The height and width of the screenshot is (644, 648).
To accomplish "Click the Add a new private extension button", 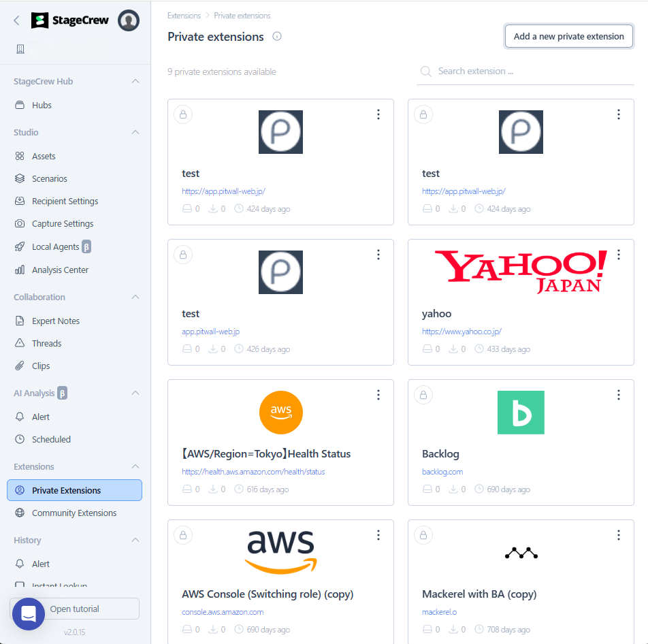I will (568, 36).
